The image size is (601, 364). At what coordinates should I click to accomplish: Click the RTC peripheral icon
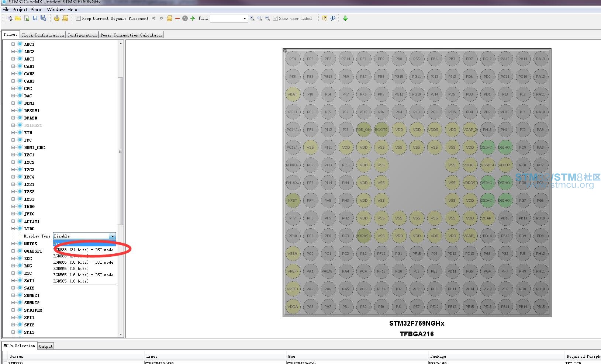[x=20, y=273]
